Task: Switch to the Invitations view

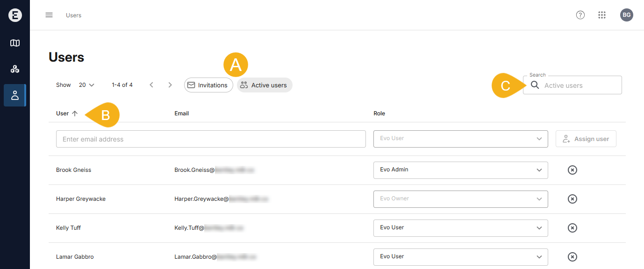Action: (x=208, y=85)
